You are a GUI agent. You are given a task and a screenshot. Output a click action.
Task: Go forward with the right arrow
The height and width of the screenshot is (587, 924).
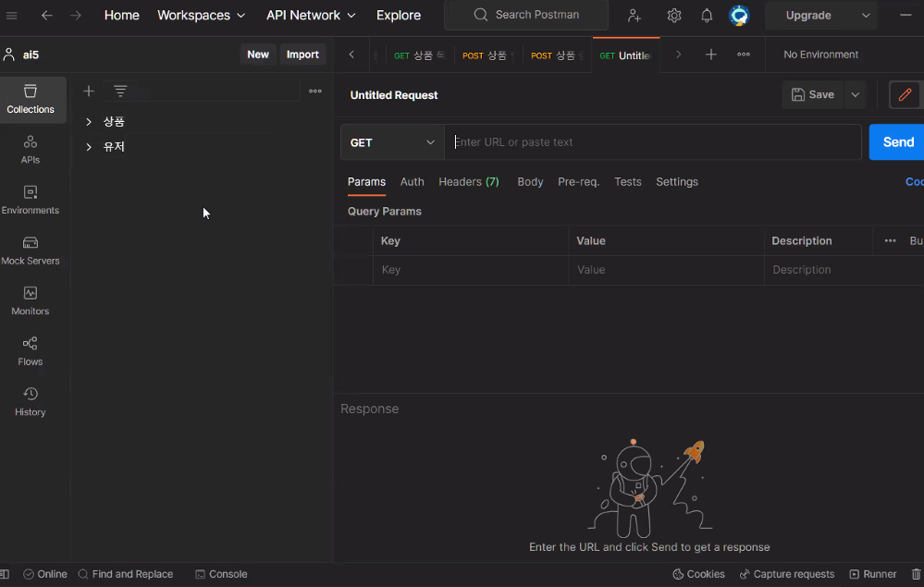[x=76, y=16]
